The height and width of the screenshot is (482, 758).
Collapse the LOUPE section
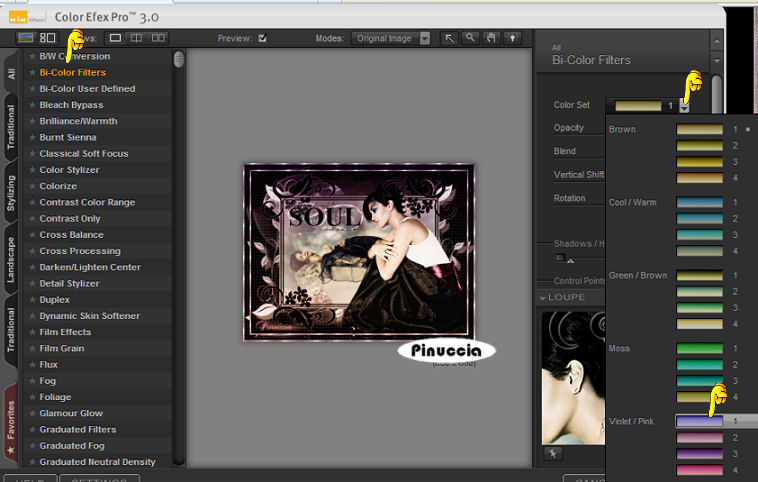pos(542,298)
